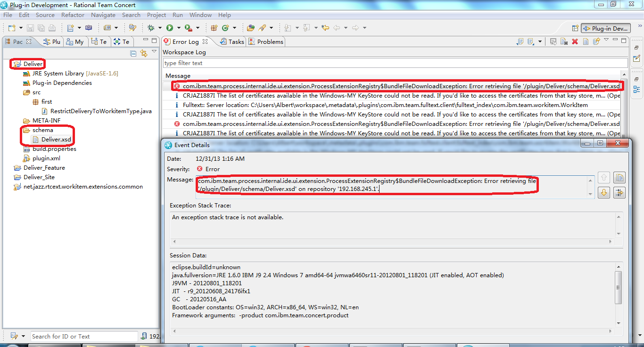Click the Forward navigation arrow
Screen dimensions: 644x347
(355, 28)
